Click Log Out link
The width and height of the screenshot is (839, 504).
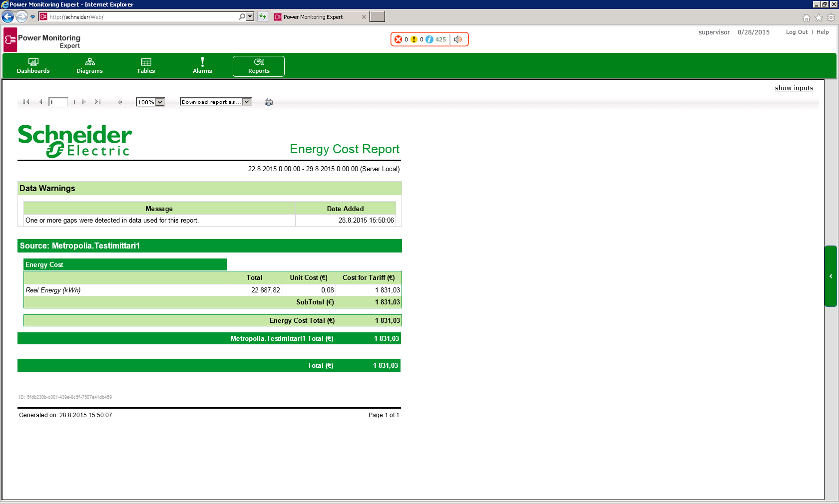[x=797, y=32]
